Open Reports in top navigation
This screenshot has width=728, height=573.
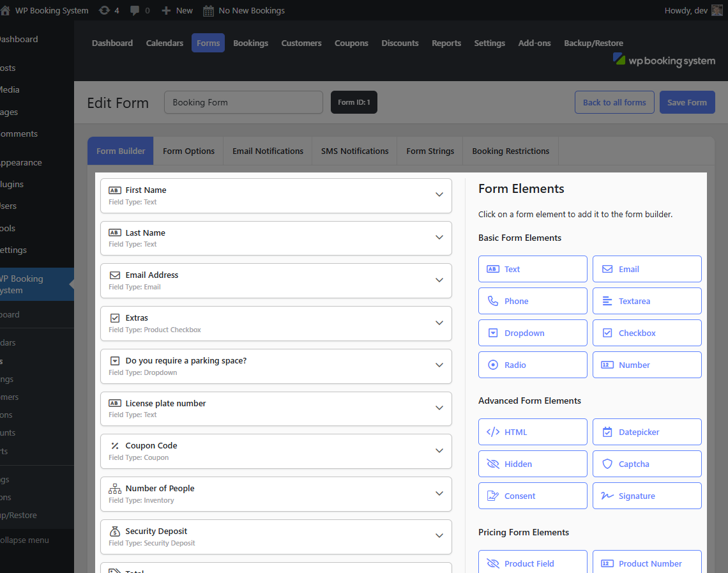[446, 43]
